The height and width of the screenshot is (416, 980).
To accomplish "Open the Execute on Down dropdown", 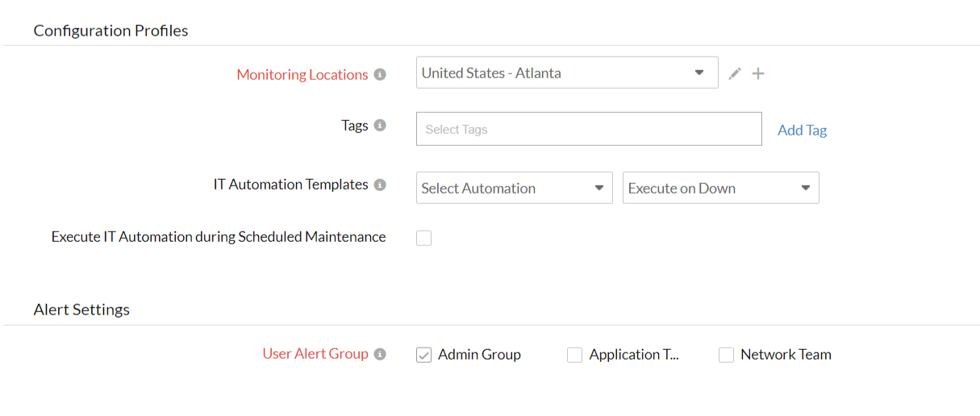I will [720, 188].
